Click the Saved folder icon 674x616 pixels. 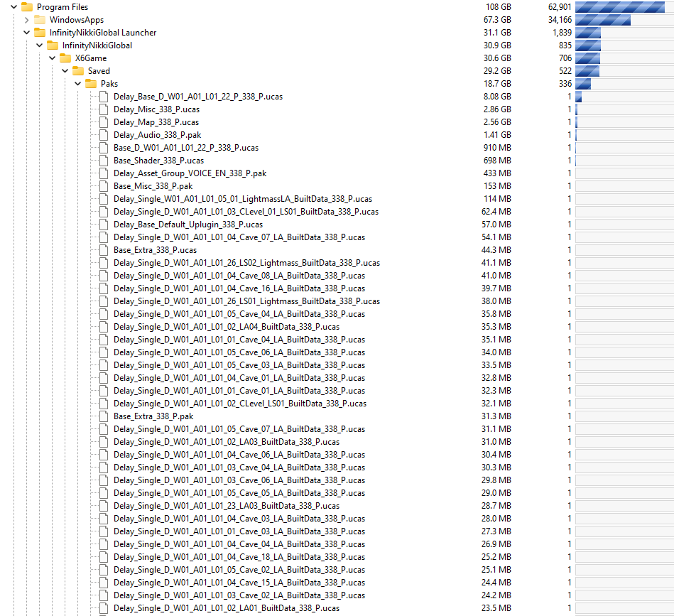pos(78,71)
